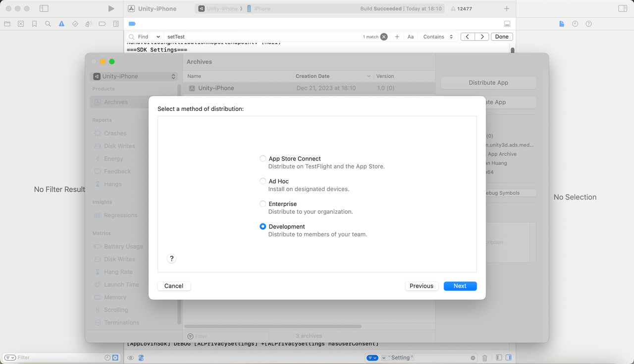Open the History inspector clock icon
The height and width of the screenshot is (364, 634).
coord(575,24)
